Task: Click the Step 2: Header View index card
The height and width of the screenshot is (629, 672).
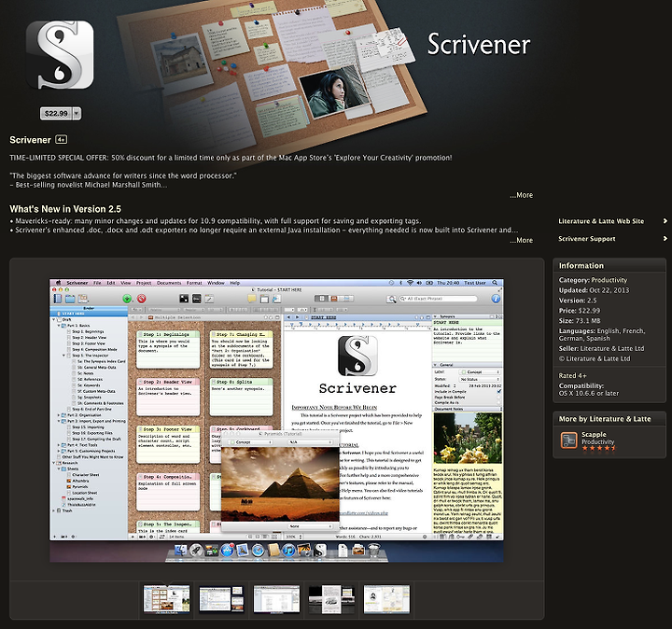Action: (x=168, y=398)
